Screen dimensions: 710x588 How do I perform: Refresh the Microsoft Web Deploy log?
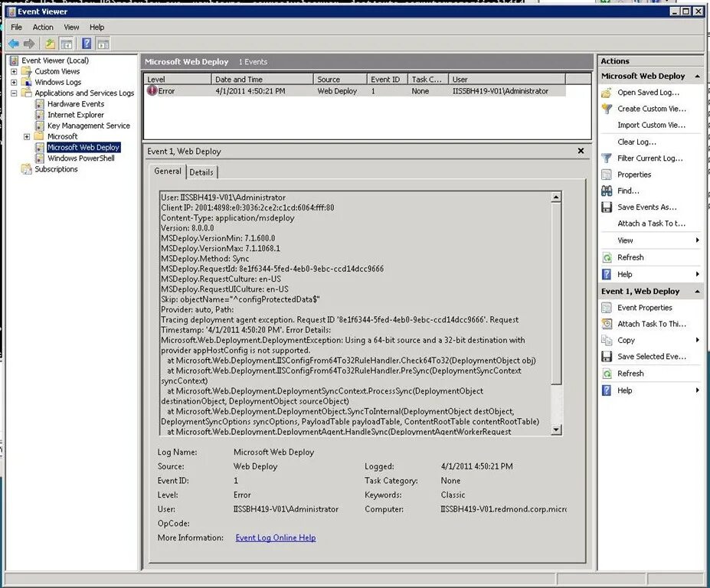(x=630, y=256)
